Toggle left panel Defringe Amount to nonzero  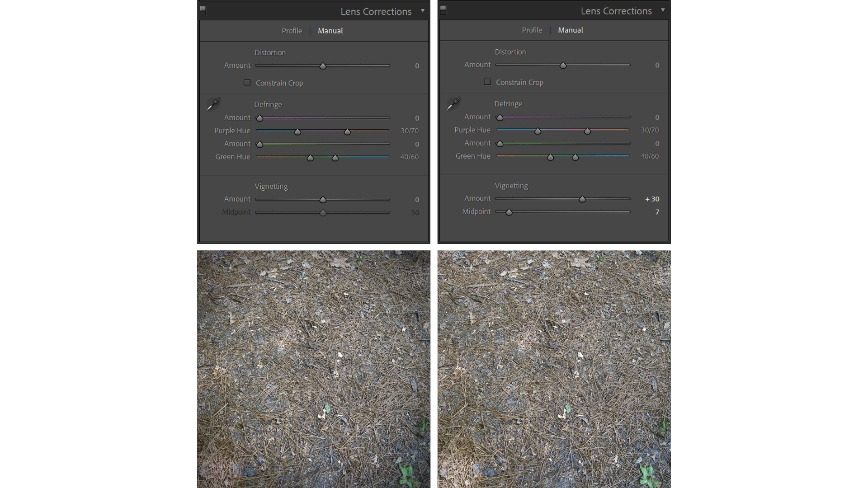click(x=260, y=118)
